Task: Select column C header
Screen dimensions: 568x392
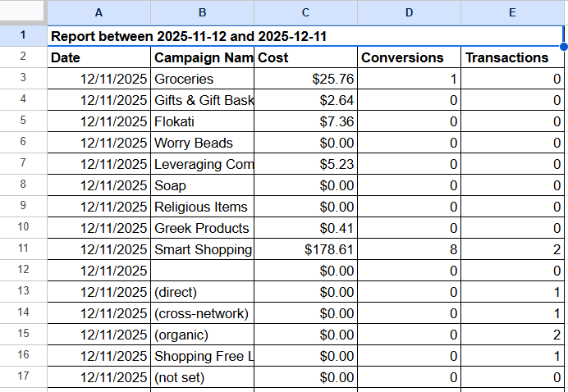Action: point(305,12)
